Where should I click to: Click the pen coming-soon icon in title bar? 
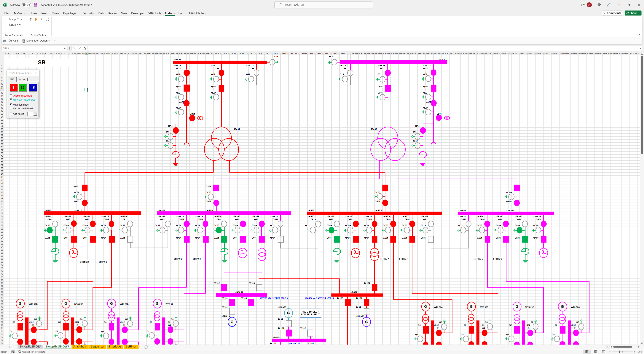(609, 5)
